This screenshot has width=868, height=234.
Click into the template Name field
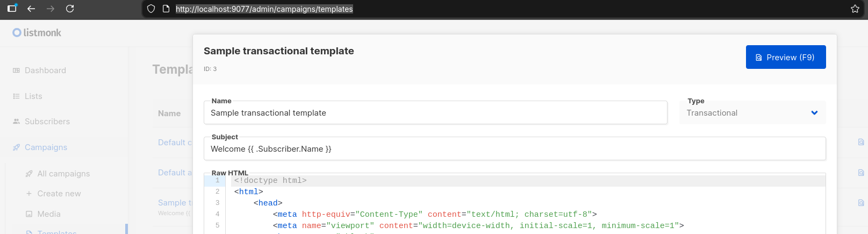435,113
